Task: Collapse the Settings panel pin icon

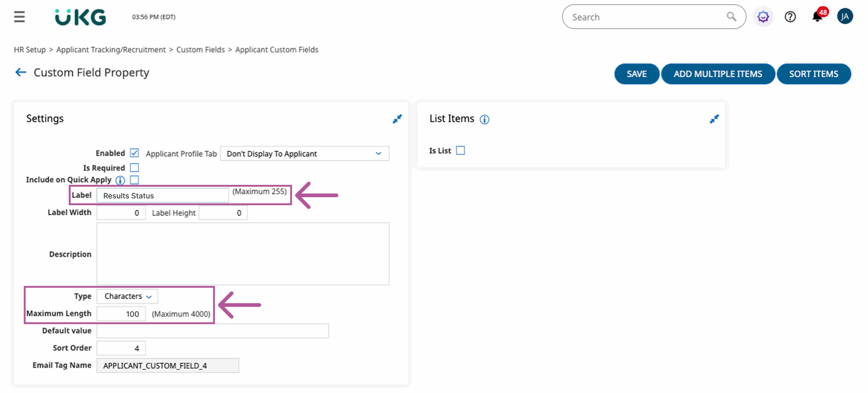Action: click(x=397, y=119)
